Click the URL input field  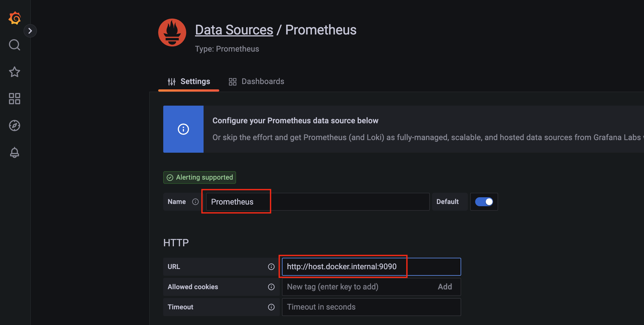[x=371, y=267]
